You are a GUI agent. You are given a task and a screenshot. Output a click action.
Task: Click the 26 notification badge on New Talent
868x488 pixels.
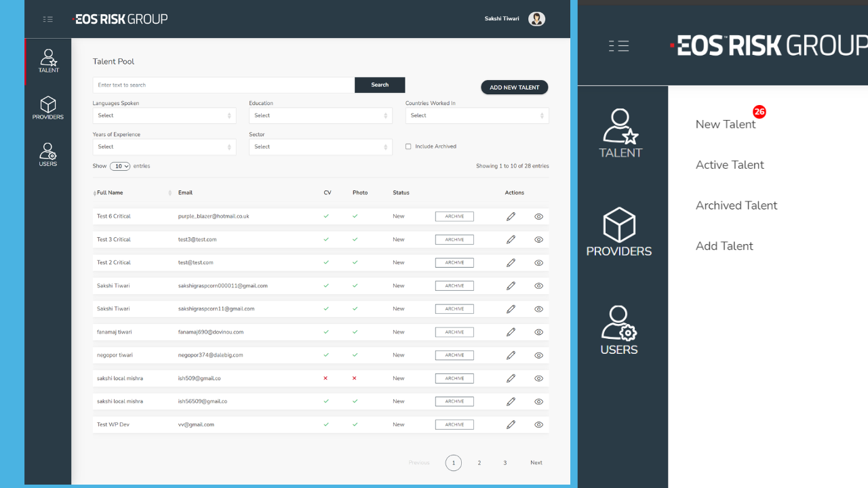[759, 112]
